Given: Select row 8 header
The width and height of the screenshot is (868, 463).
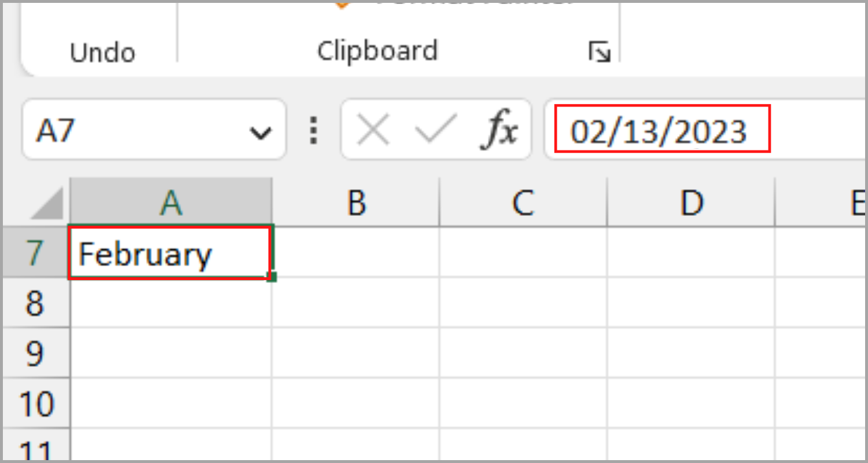Looking at the screenshot, I should 36,302.
